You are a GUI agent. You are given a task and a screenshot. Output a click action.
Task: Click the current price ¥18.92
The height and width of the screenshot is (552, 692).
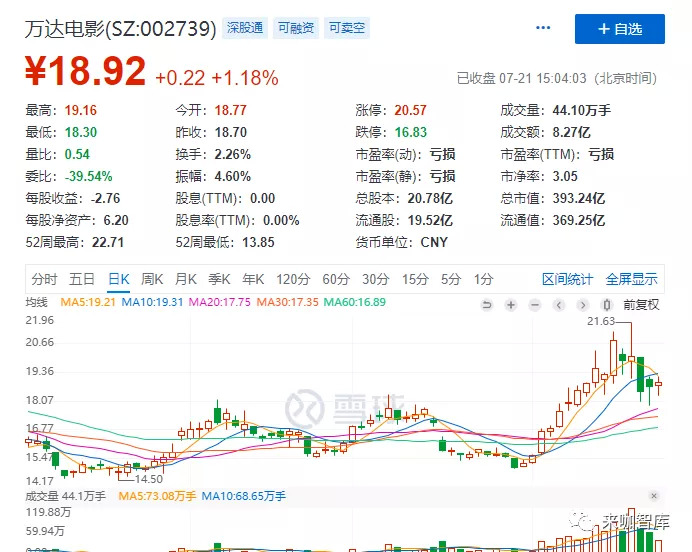[x=85, y=71]
